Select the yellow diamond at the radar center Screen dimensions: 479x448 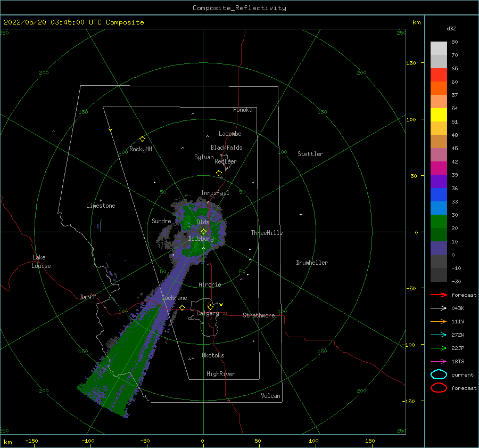pyautogui.click(x=203, y=232)
